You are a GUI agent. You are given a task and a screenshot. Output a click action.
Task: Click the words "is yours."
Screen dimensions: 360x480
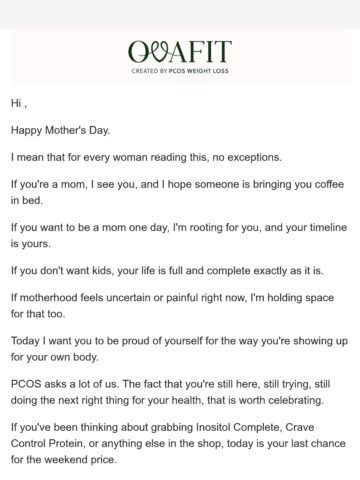tap(31, 244)
